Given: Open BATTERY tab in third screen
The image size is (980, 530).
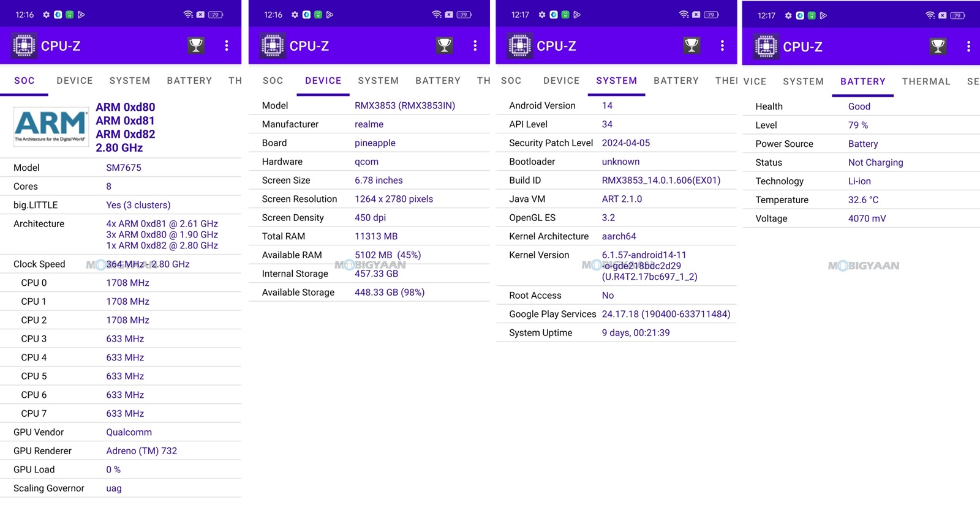Looking at the screenshot, I should [676, 81].
